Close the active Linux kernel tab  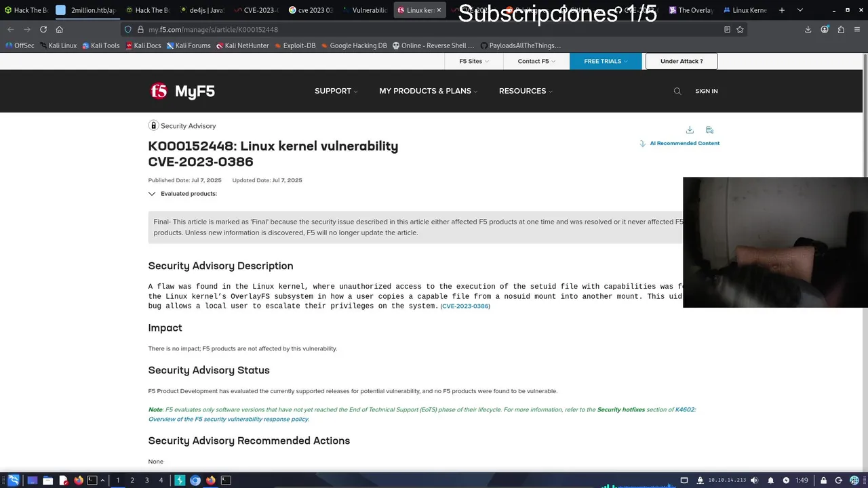[439, 10]
